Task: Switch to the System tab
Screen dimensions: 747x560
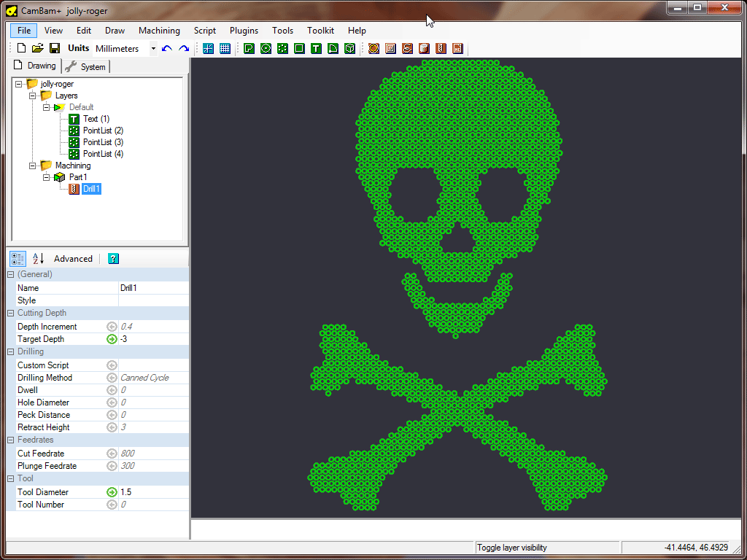Action: click(86, 66)
